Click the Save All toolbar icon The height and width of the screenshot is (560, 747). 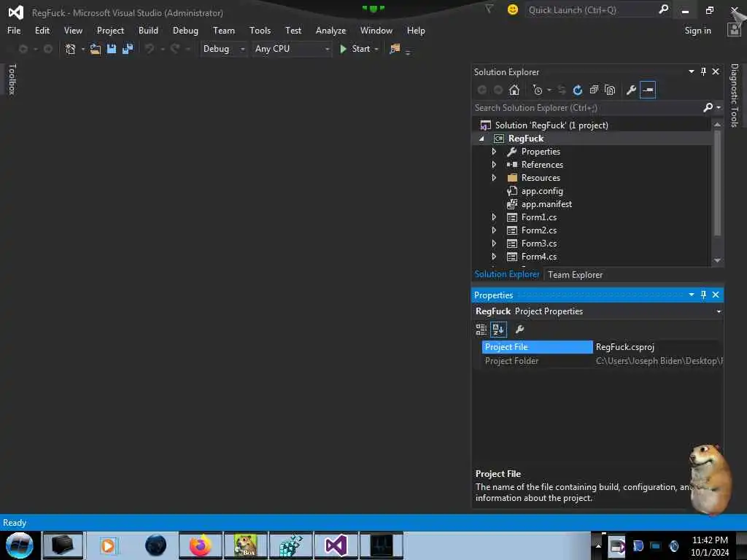click(x=128, y=49)
